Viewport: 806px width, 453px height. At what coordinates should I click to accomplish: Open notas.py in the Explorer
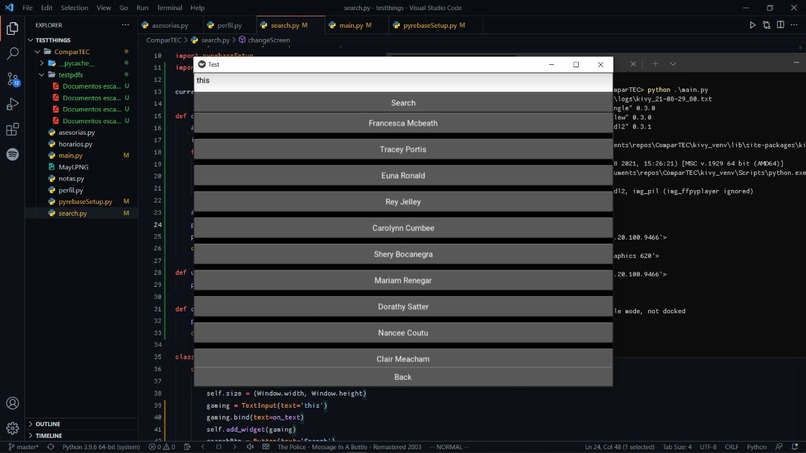coord(71,178)
